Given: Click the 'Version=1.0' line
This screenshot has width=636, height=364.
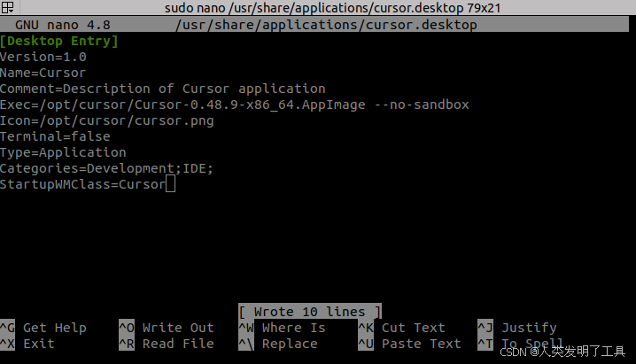Looking at the screenshot, I should pyautogui.click(x=43, y=57).
